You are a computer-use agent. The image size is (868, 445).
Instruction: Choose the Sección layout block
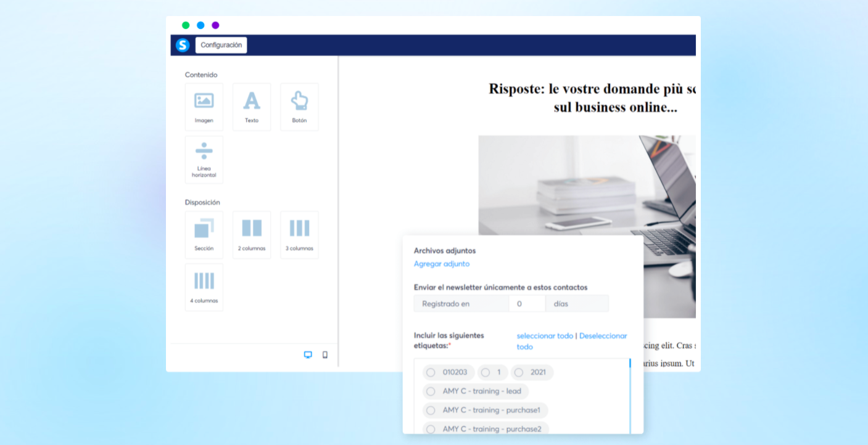coord(204,235)
